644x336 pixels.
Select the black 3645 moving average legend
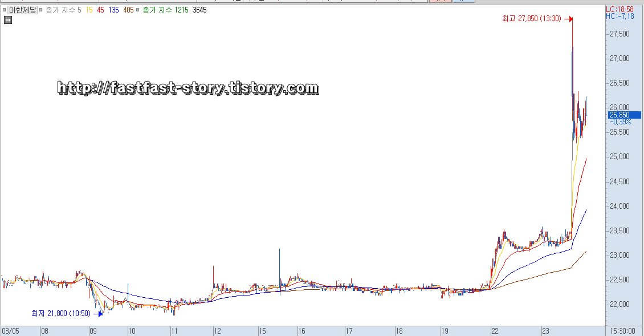click(199, 10)
